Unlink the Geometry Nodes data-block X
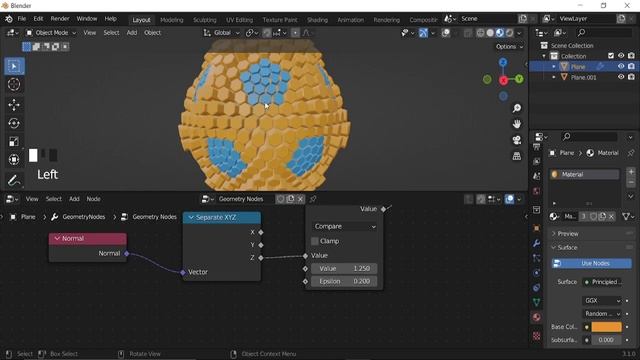640x360 pixels. click(300, 199)
